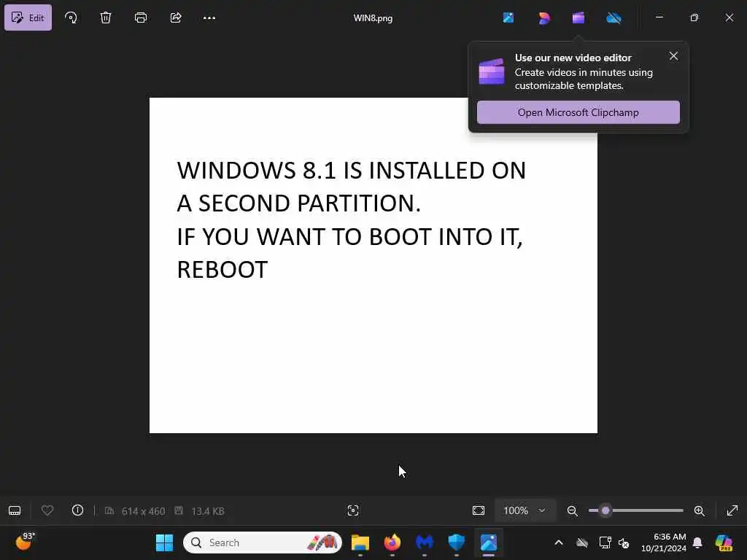Open Malwarebytes from the taskbar
The image size is (747, 560).
[425, 542]
